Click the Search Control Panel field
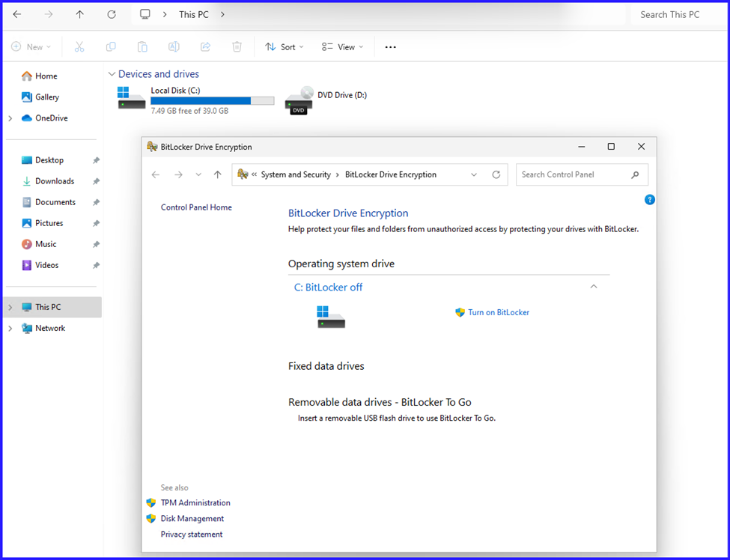 (573, 174)
